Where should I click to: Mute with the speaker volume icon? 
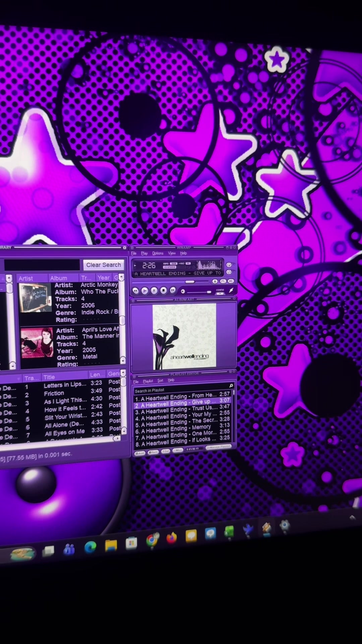(x=183, y=291)
